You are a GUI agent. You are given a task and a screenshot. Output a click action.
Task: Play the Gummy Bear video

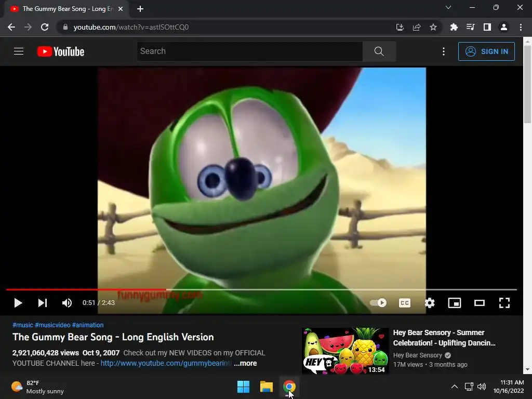pos(18,303)
